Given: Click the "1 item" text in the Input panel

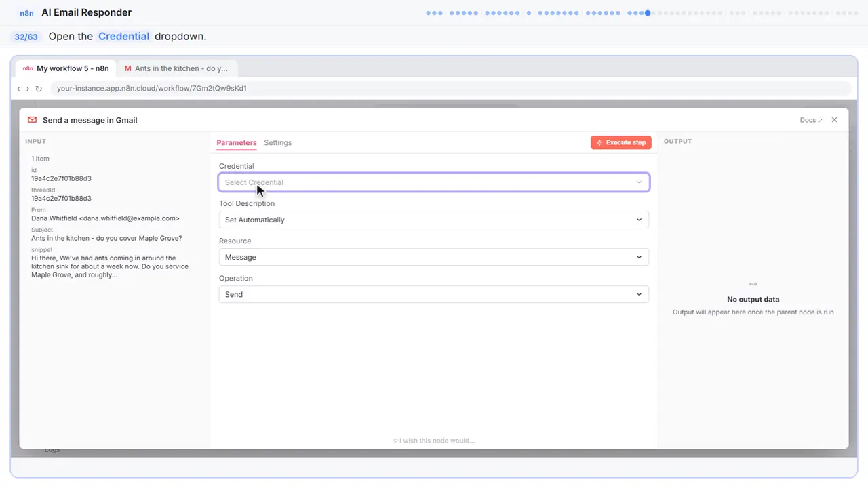Looking at the screenshot, I should (x=40, y=159).
